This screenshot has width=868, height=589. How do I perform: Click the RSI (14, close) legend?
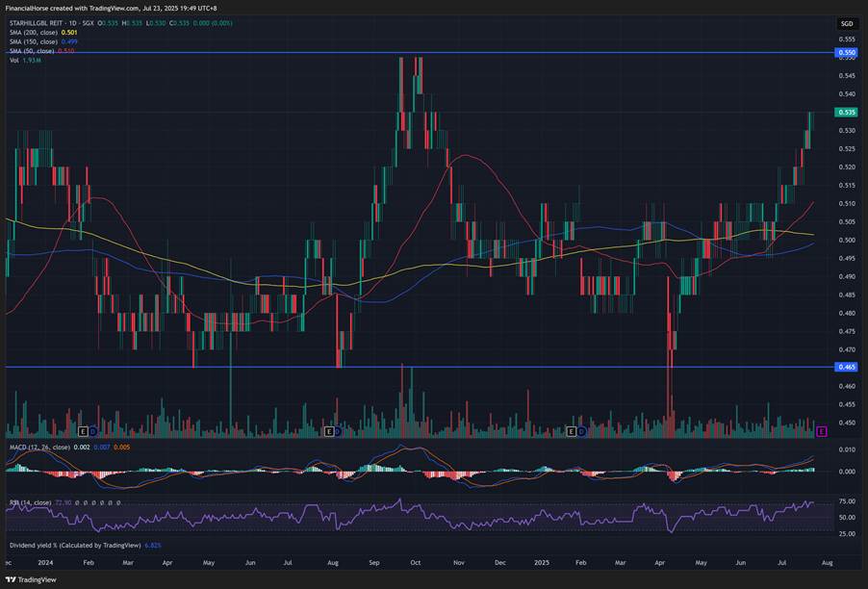pyautogui.click(x=31, y=502)
